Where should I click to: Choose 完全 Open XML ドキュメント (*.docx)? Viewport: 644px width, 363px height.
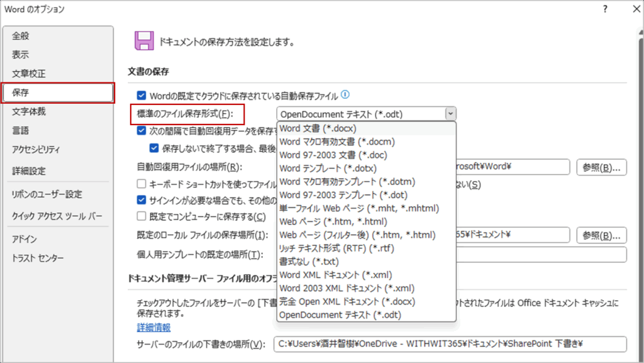click(367, 301)
